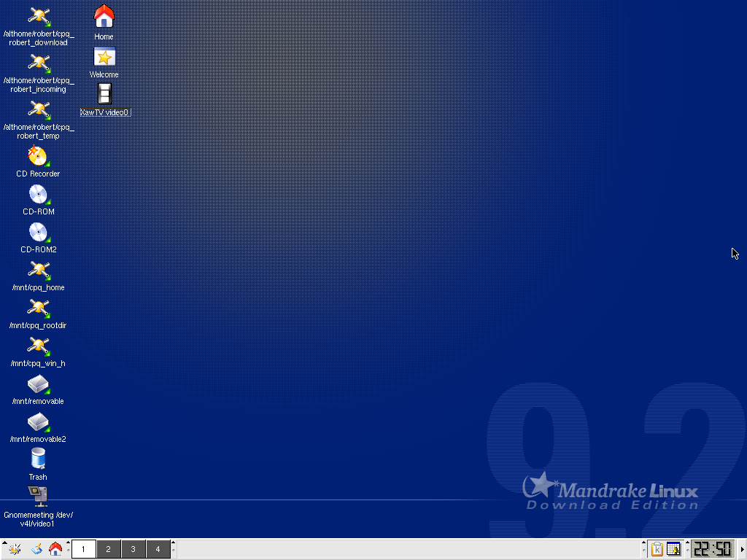The height and width of the screenshot is (560, 747).
Task: Click the Show Desktop panel icon
Action: pyautogui.click(x=36, y=550)
